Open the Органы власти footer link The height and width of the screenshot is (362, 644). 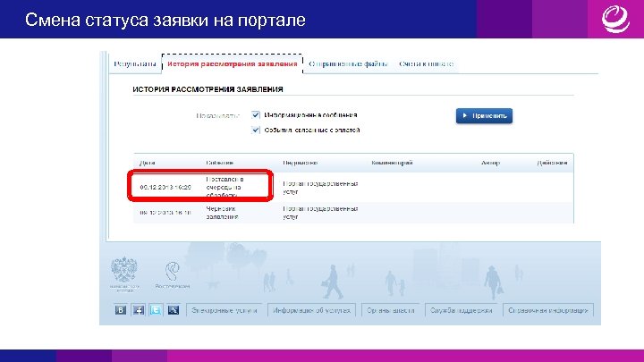click(391, 310)
